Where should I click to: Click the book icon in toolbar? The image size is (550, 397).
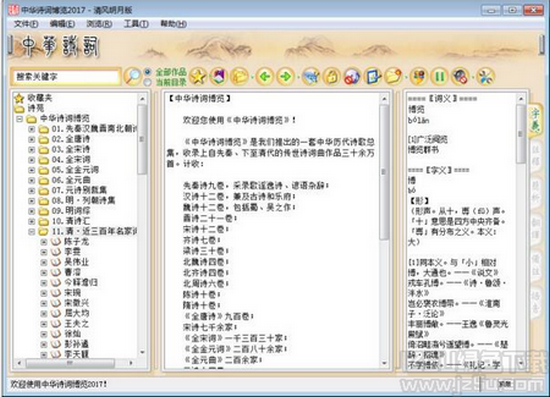219,76
